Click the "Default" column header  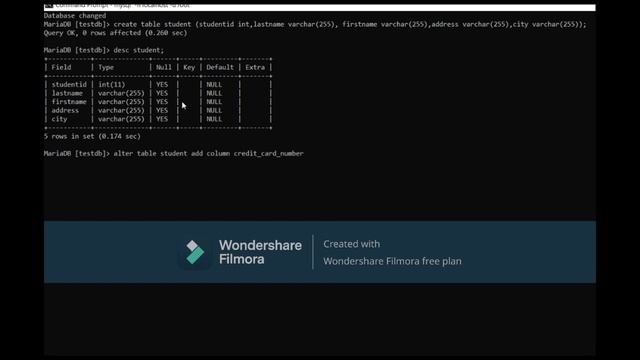pyautogui.click(x=220, y=67)
